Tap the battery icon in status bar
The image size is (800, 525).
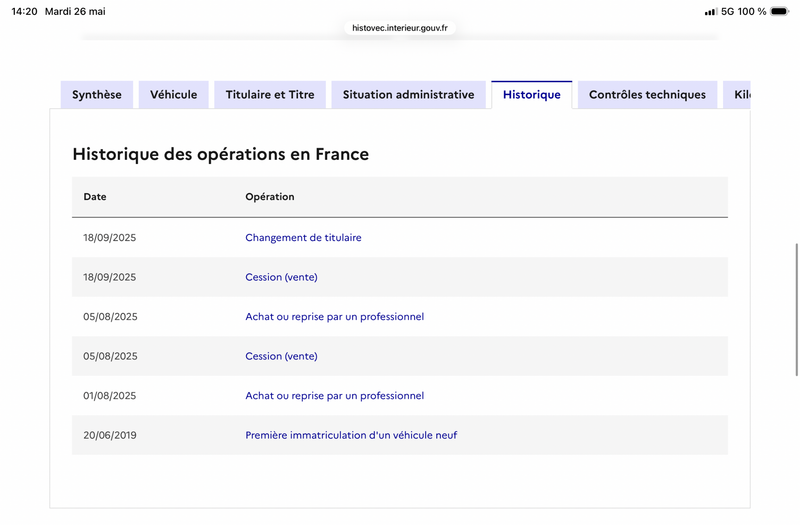point(780,11)
